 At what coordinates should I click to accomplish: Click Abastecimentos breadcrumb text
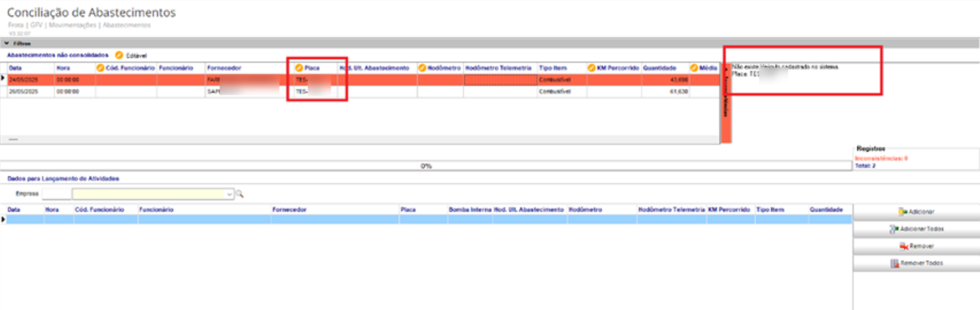click(x=127, y=25)
